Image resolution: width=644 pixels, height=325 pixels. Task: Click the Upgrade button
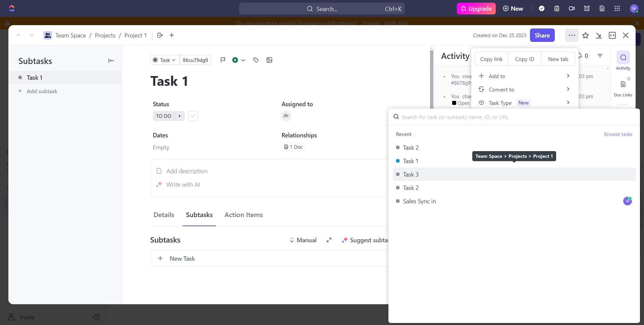[x=476, y=8]
